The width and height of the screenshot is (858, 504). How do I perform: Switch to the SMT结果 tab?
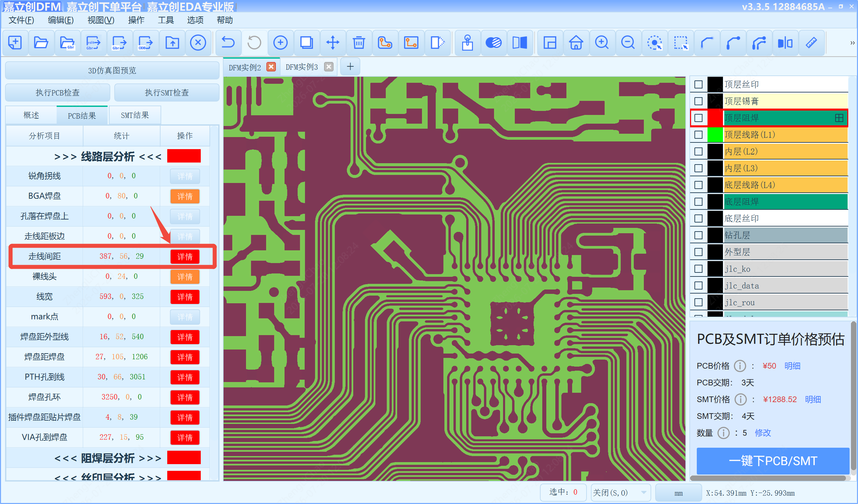[135, 115]
